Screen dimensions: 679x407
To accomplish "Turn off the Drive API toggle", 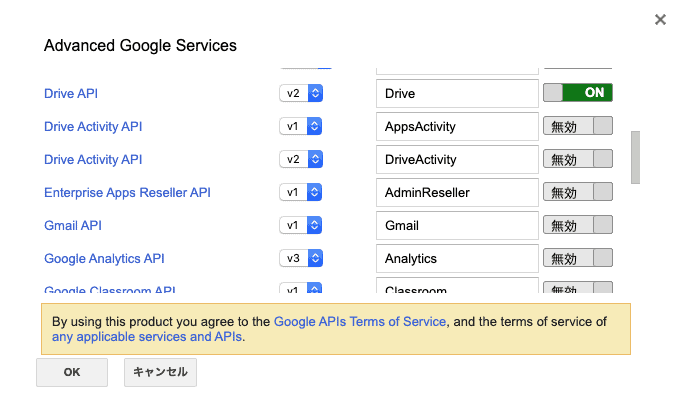I will click(x=577, y=93).
